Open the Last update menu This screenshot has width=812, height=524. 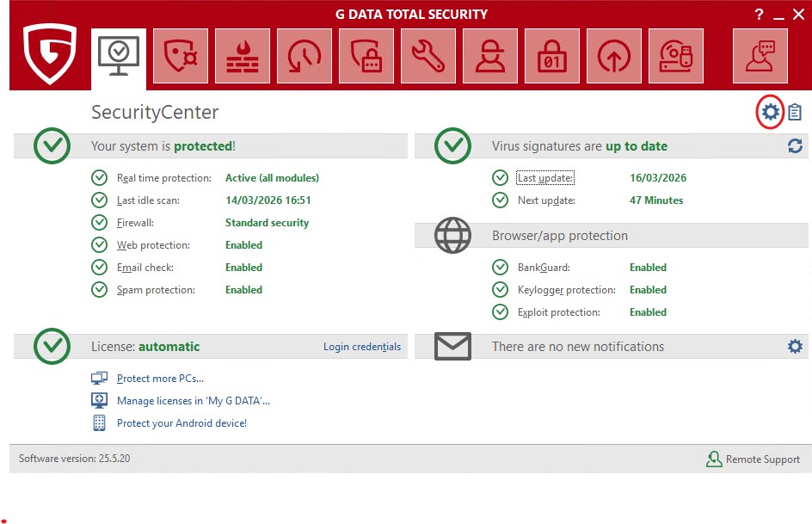pos(545,178)
